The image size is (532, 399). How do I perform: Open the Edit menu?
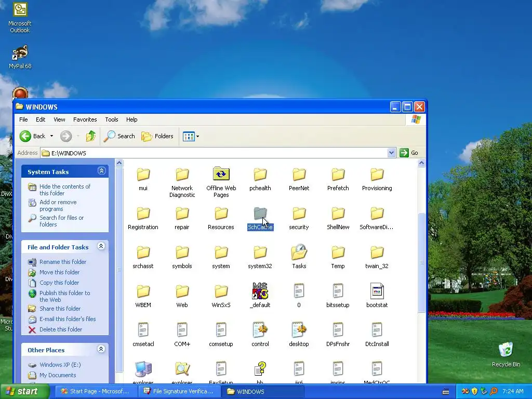coord(41,119)
